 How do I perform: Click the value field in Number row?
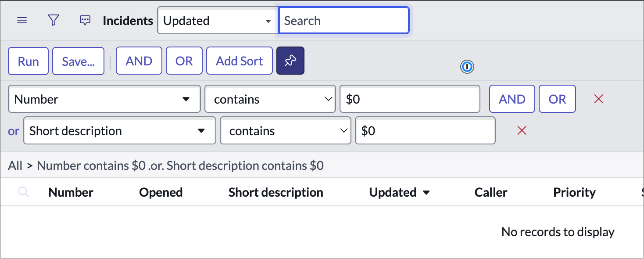tap(410, 99)
